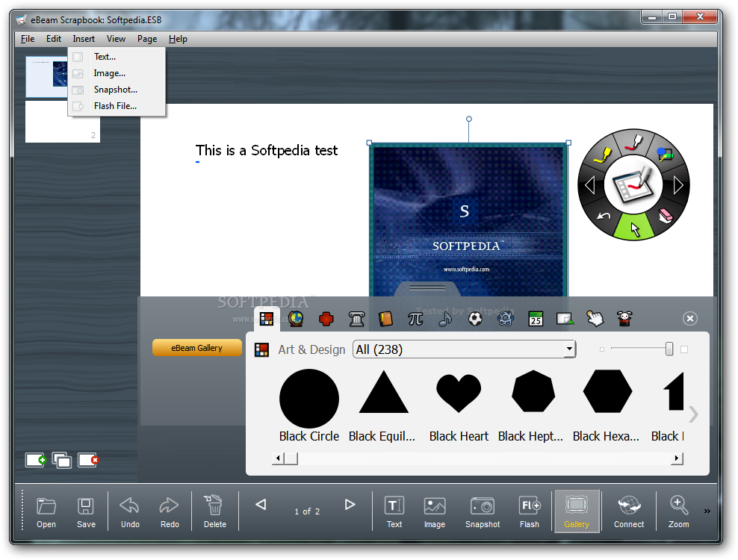Go to previous page via wheel arrow
This screenshot has width=738, height=560.
point(590,185)
